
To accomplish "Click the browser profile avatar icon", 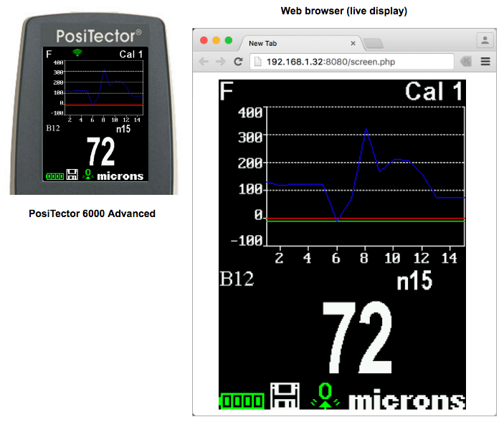I will click(x=485, y=41).
